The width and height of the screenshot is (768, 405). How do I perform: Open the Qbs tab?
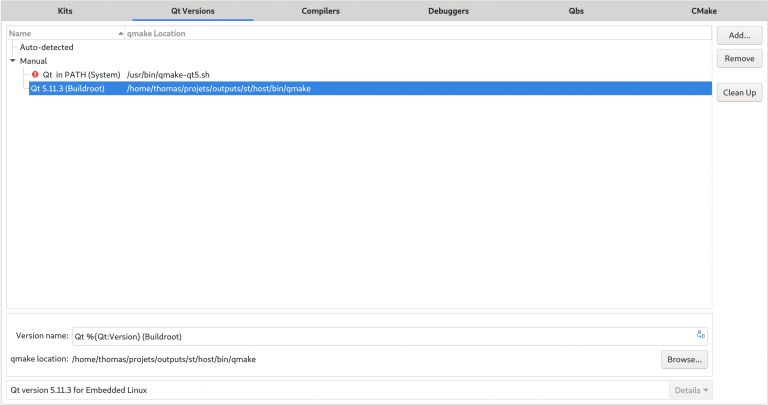(x=576, y=11)
